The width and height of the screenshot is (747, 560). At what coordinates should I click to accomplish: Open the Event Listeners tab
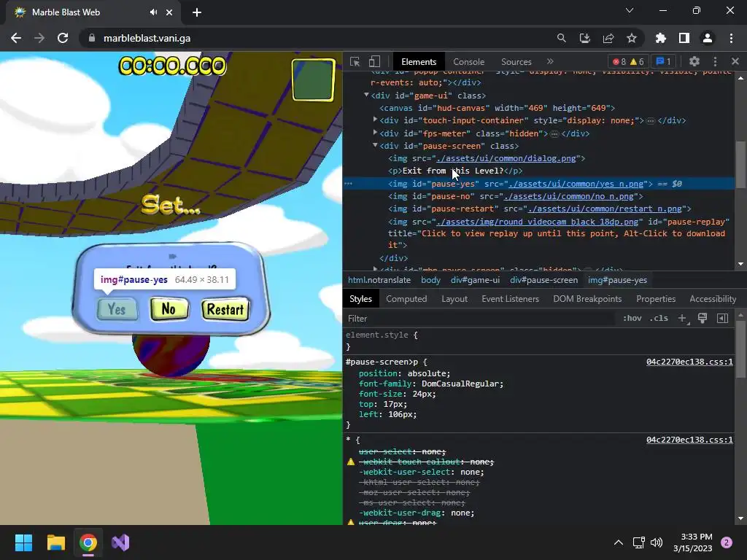tap(510, 299)
